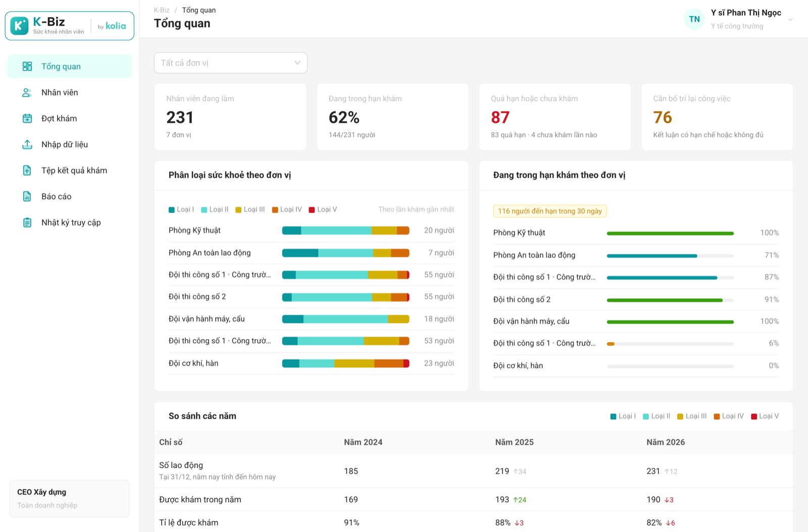This screenshot has width=808, height=532.
Task: Open the Tất cả đơn vị dropdown
Action: tap(230, 63)
